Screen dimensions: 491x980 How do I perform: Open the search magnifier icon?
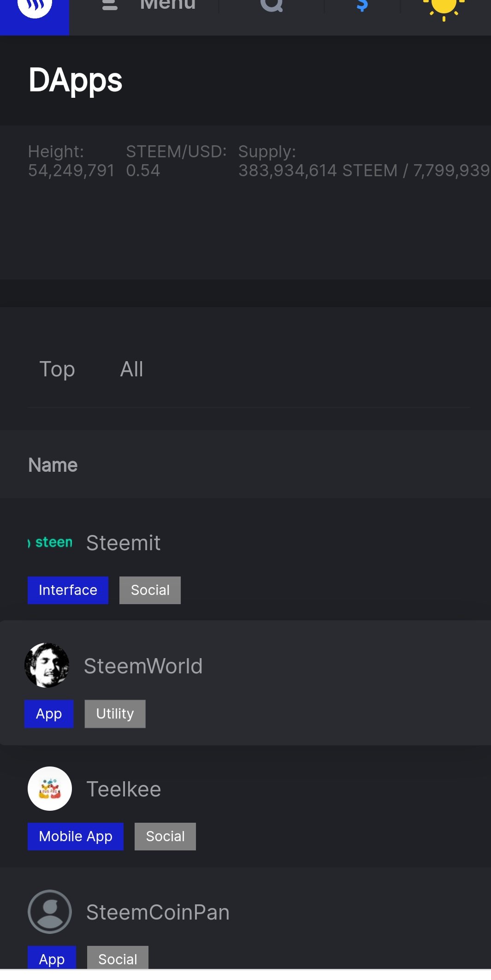(272, 6)
